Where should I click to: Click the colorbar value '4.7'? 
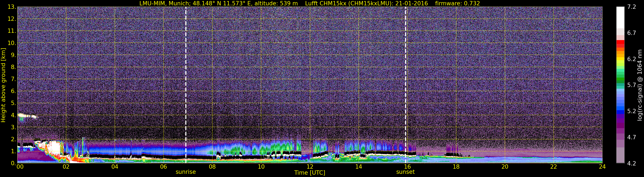pos(632,137)
